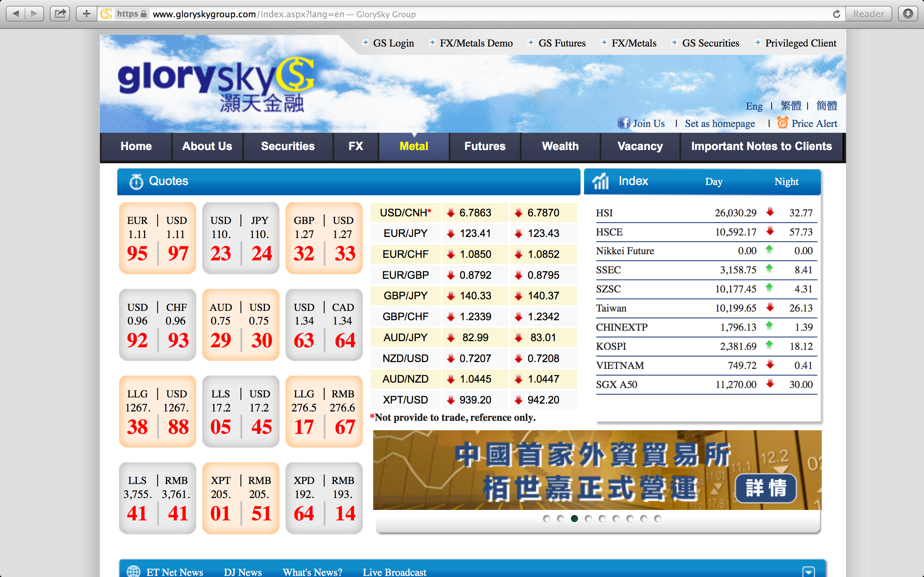Select the fifth banner carousel dot

point(602,519)
